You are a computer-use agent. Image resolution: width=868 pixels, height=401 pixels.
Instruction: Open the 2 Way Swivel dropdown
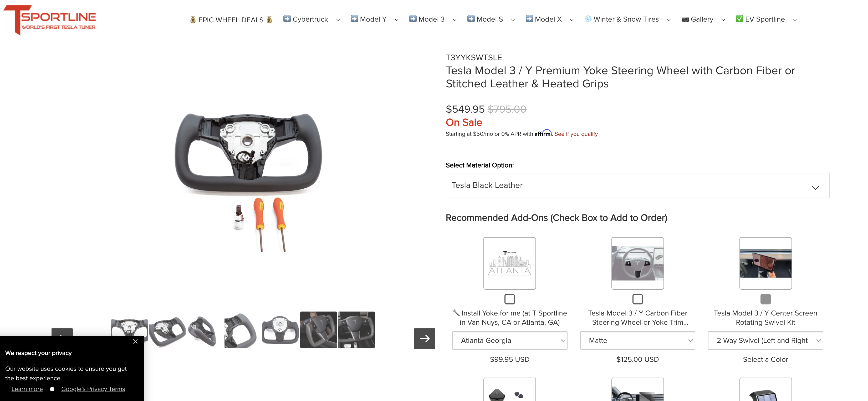point(765,340)
